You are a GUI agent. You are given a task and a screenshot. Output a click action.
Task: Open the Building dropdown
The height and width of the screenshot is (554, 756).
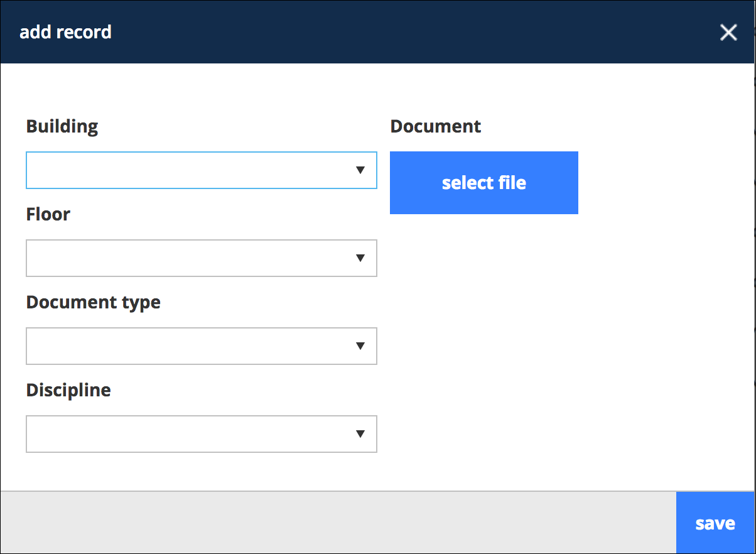[202, 170]
